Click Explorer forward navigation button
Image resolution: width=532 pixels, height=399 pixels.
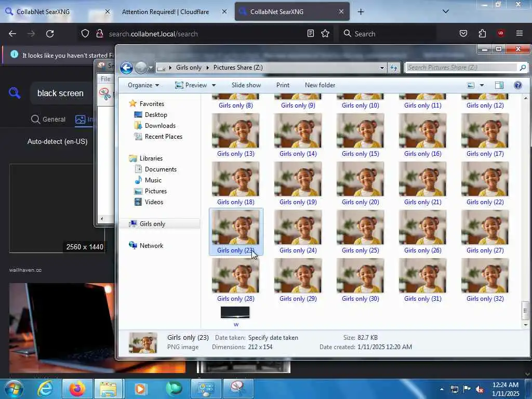[141, 68]
